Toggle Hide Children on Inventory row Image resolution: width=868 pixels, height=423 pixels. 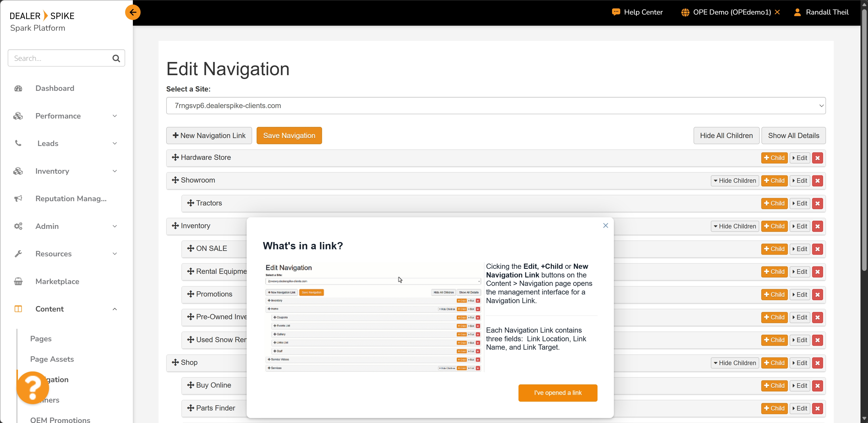(x=734, y=226)
